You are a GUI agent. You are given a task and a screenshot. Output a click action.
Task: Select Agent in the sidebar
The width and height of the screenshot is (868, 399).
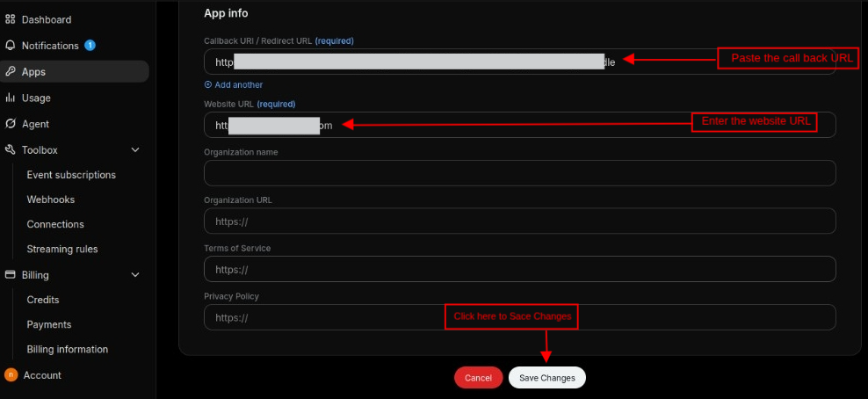tap(35, 124)
